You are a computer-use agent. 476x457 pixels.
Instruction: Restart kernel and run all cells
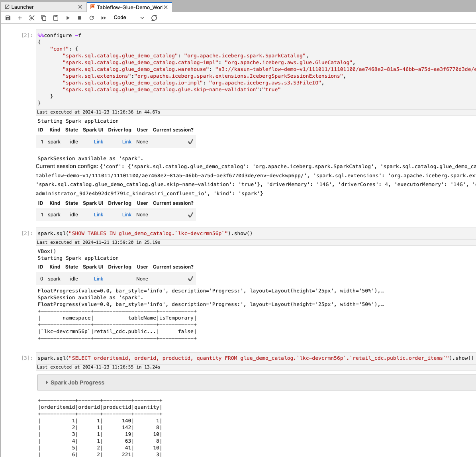click(104, 18)
